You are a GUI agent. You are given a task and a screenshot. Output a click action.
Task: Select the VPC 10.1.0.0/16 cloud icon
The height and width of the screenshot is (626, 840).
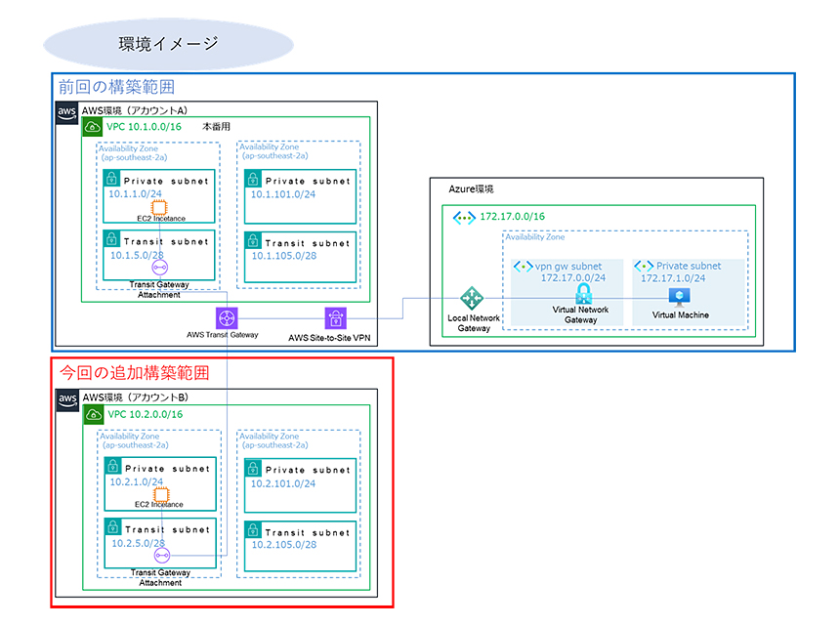92,127
